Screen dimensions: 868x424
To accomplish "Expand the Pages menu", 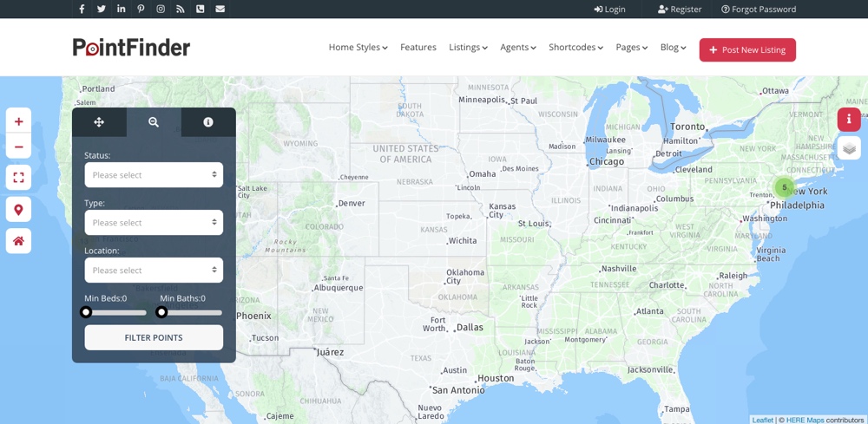I will tap(632, 48).
